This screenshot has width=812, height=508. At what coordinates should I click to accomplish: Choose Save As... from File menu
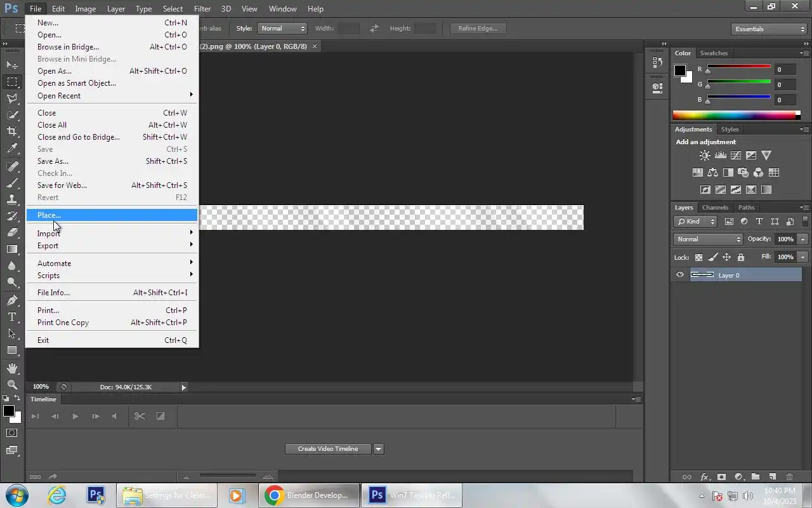click(112, 161)
